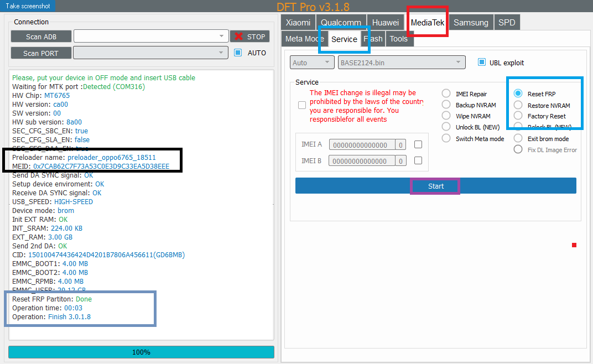Toggle the AUTO checkbox
The width and height of the screenshot is (593, 364).
coord(238,53)
